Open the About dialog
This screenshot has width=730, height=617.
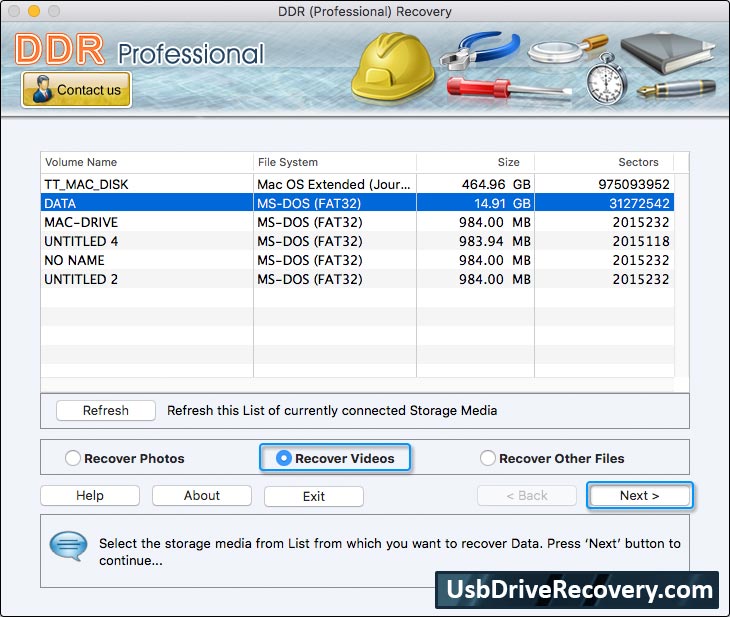tap(202, 495)
